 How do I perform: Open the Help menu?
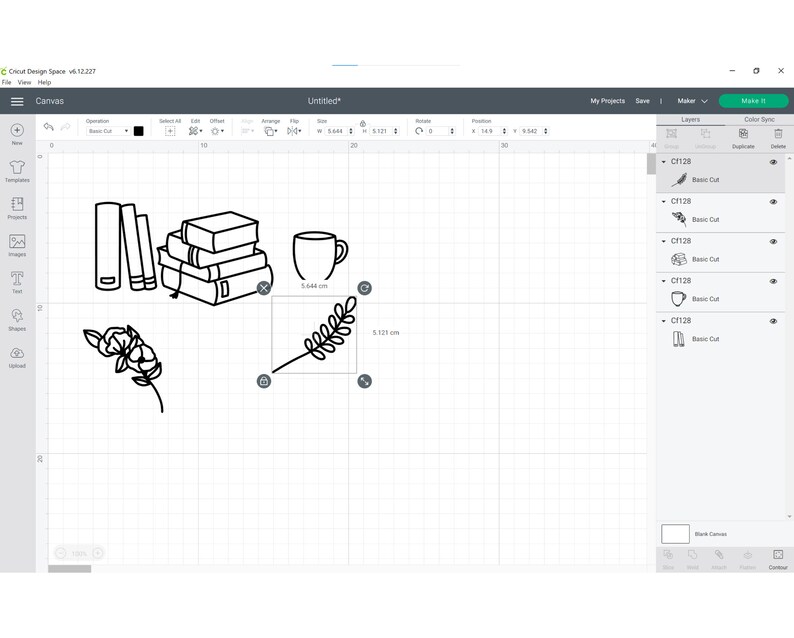pyautogui.click(x=45, y=82)
